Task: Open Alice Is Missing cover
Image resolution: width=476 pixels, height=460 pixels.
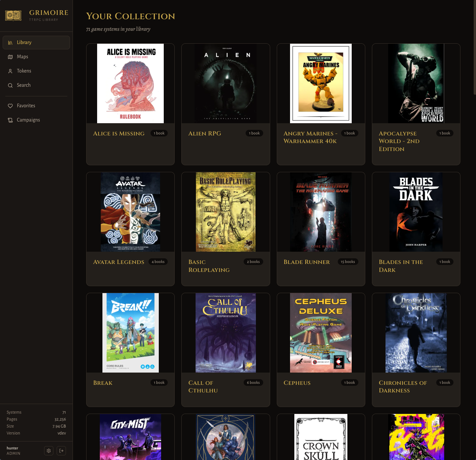Action: pos(130,83)
